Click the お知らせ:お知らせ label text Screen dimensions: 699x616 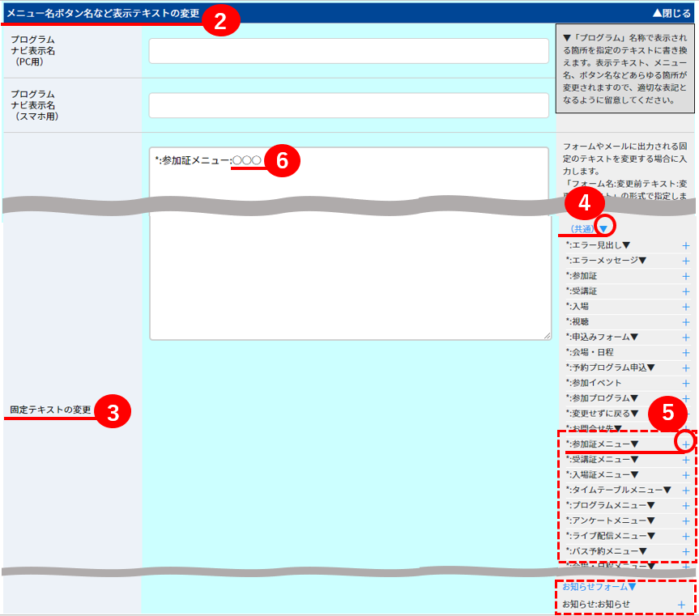596,604
